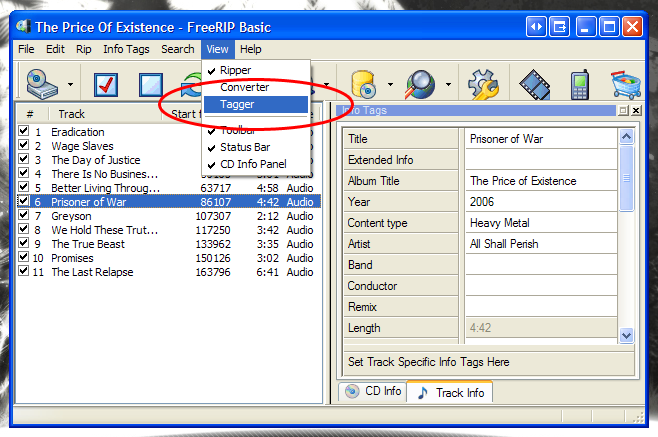Image resolution: width=658 pixels, height=437 pixels.
Task: Open the Edit menu
Action: [55, 49]
